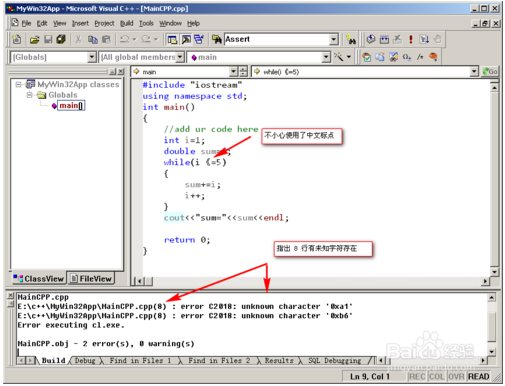Click the Insert Breakpoint hand icon

437,39
